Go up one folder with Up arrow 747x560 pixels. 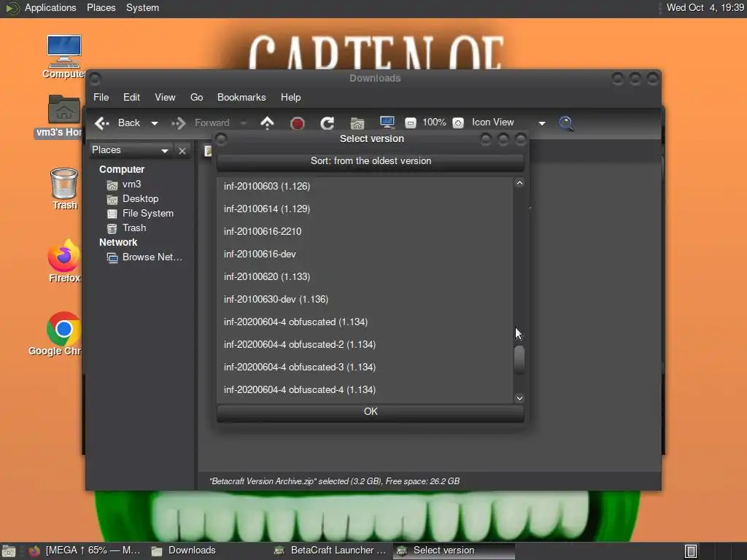coord(267,122)
